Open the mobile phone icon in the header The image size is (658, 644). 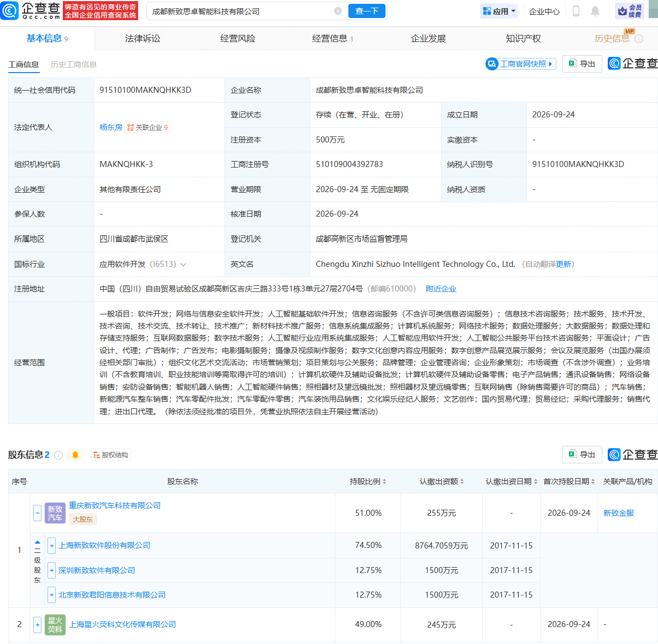click(x=576, y=11)
